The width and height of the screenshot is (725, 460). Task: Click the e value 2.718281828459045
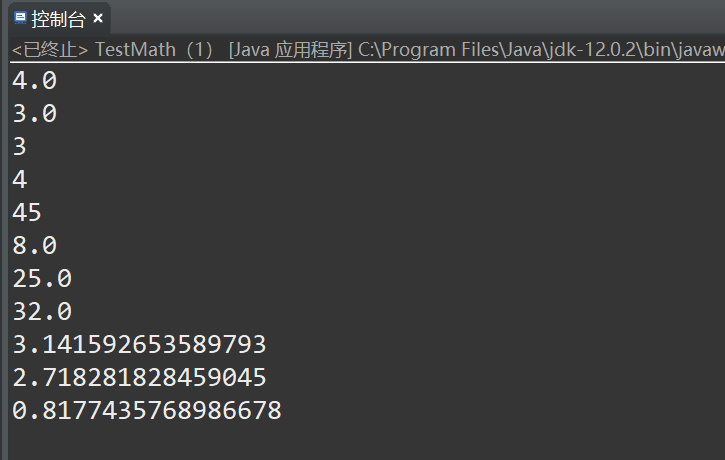139,378
